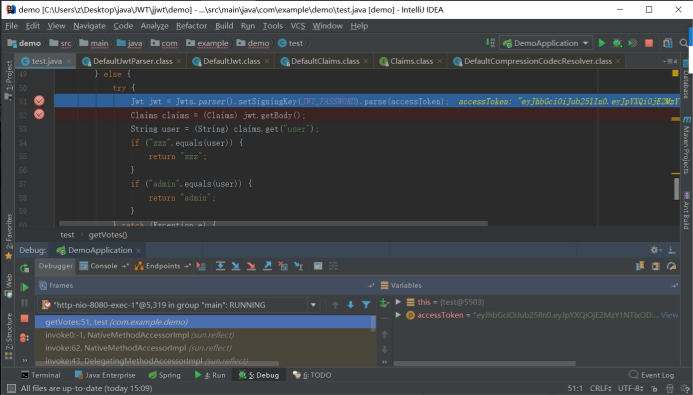Expand the 'this' variable node
This screenshot has width=693, height=395.
[398, 302]
